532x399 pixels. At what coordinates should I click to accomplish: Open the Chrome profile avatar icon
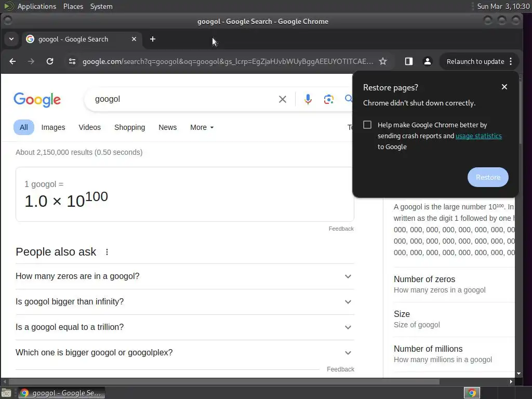pos(428,61)
